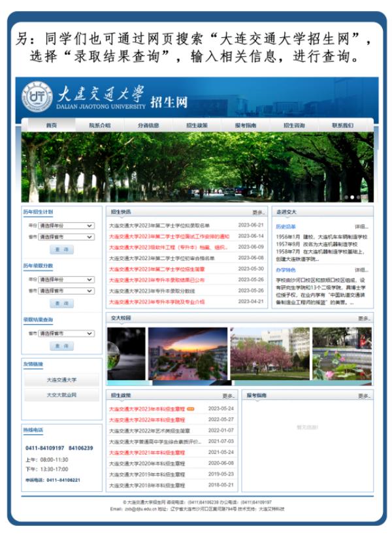Click 更多 in the 交大校园 panel
Viewport: 392px width, 537px height.
click(x=364, y=319)
